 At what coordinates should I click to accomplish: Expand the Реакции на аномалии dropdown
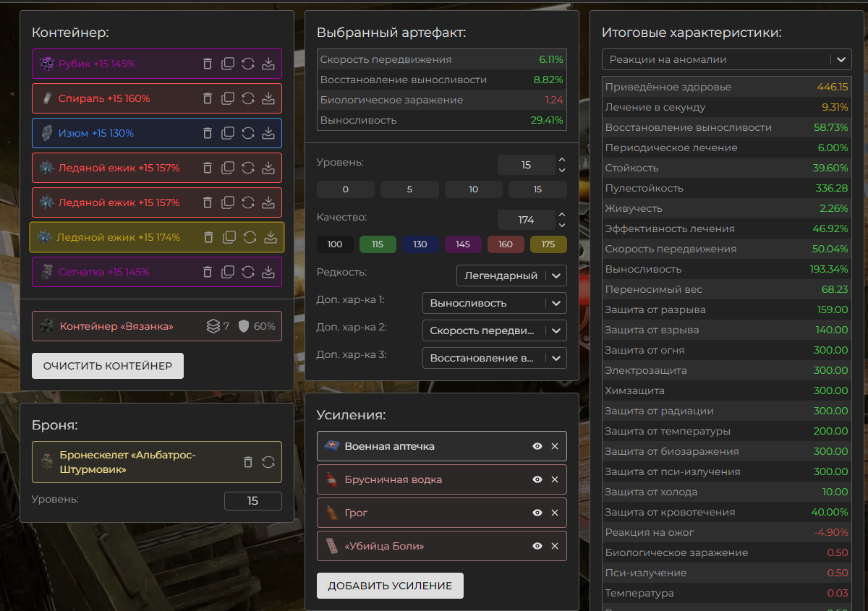tap(727, 59)
